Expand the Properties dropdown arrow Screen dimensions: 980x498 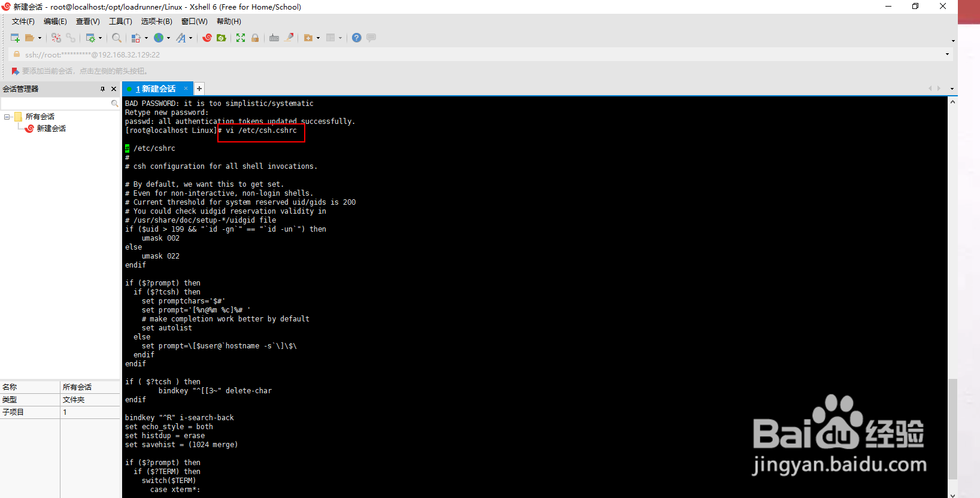(x=100, y=38)
